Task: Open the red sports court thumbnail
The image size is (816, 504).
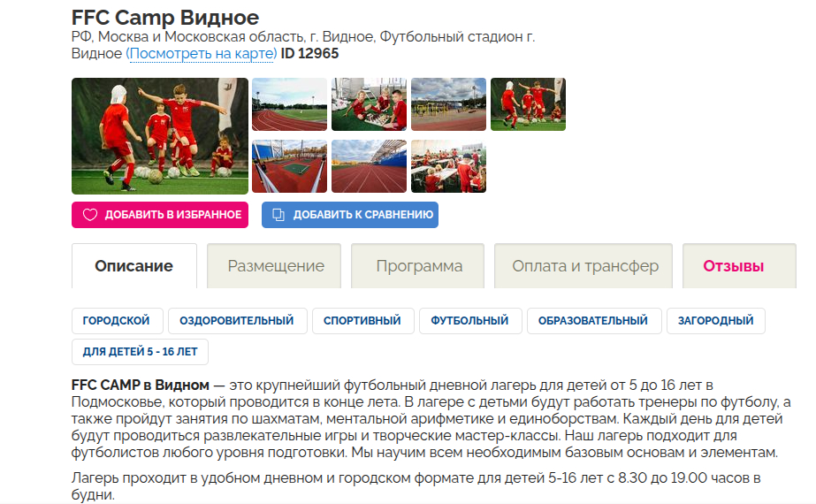Action: pyautogui.click(x=289, y=166)
